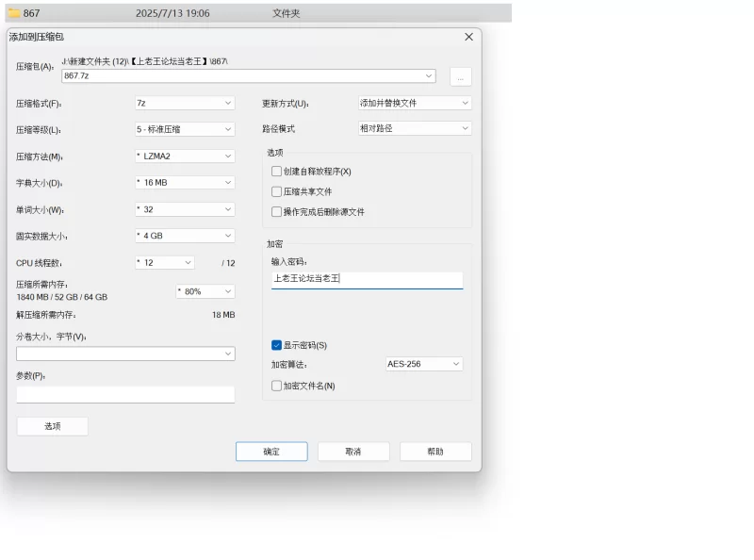Click the 2025/7/13 19:06 date in file list

coord(172,13)
